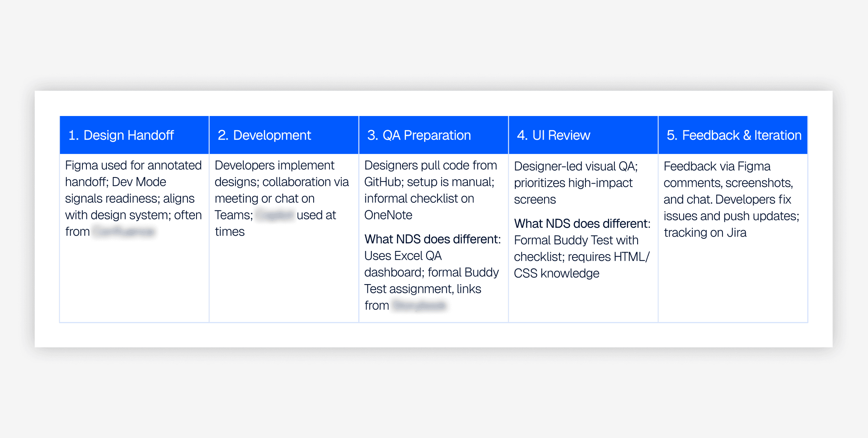Click the blurred word after 'Teams;'

click(275, 215)
